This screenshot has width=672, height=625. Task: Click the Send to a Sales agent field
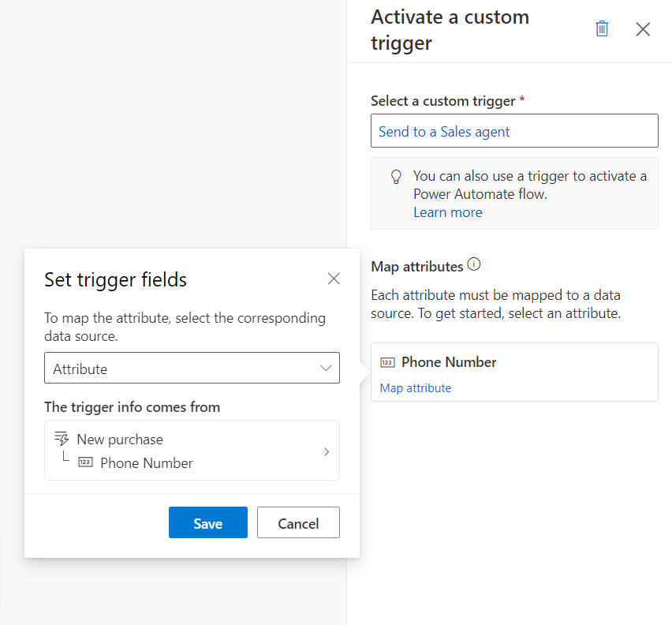click(x=513, y=132)
